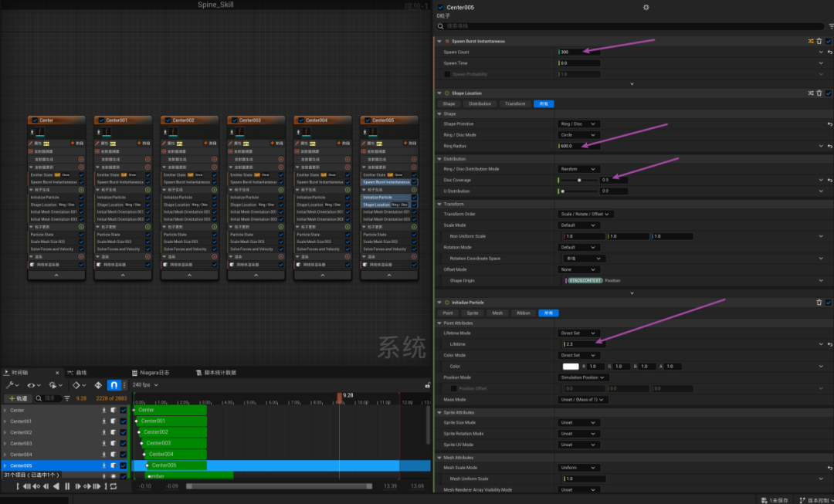The width and height of the screenshot is (834, 504).
Task: Toggle the Center track enabled checkbox in the timeline
Action: coord(124,411)
